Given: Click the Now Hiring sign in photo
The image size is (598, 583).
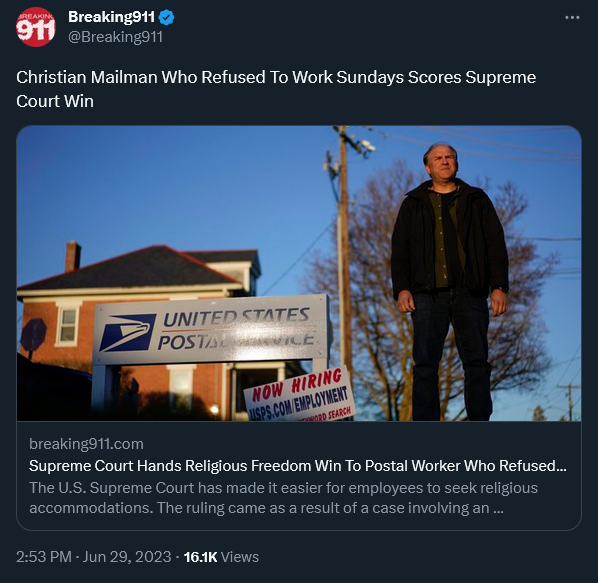Looking at the screenshot, I should click(300, 395).
